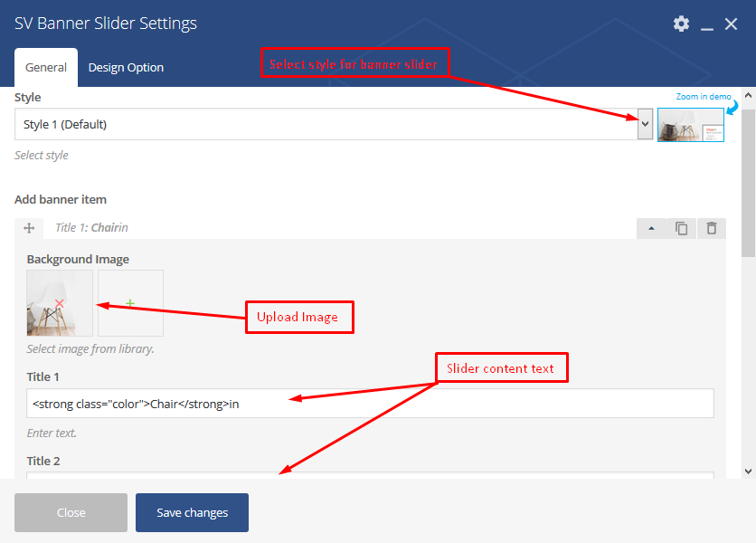This screenshot has height=543, width=756.
Task: Click the 'Select style' hint text
Action: [41, 156]
